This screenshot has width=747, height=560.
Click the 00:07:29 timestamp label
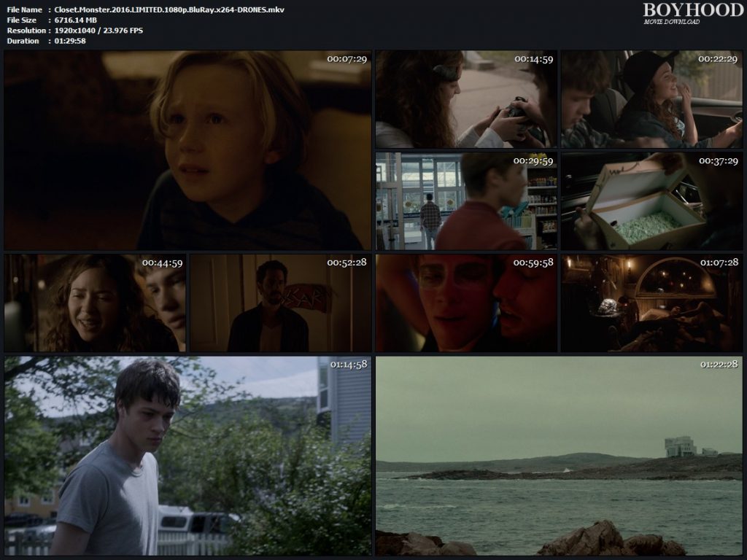pos(347,58)
